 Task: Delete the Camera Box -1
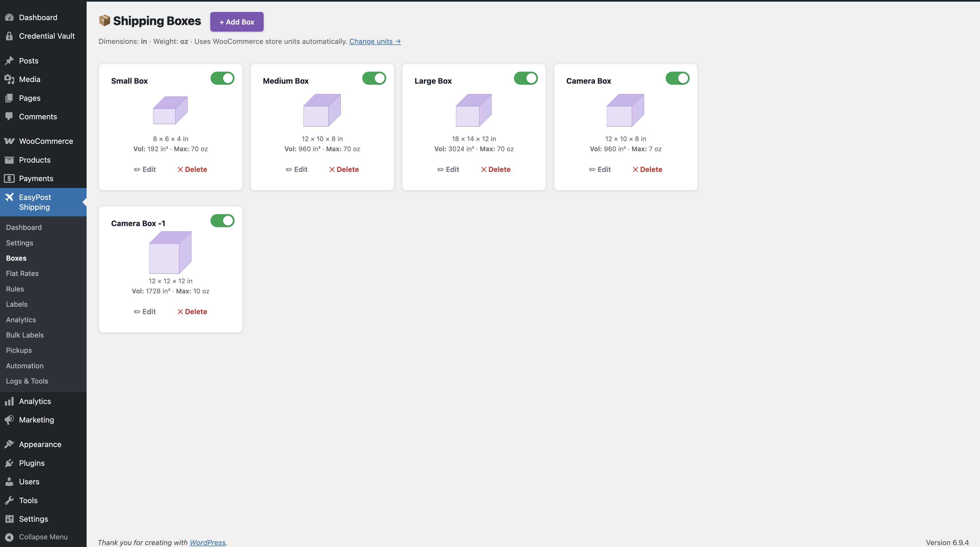click(192, 312)
